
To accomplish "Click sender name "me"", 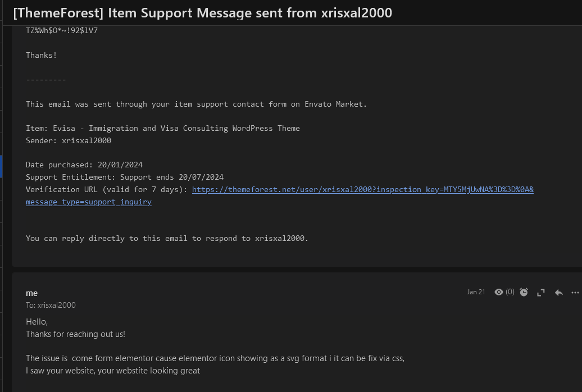I will coord(32,293).
